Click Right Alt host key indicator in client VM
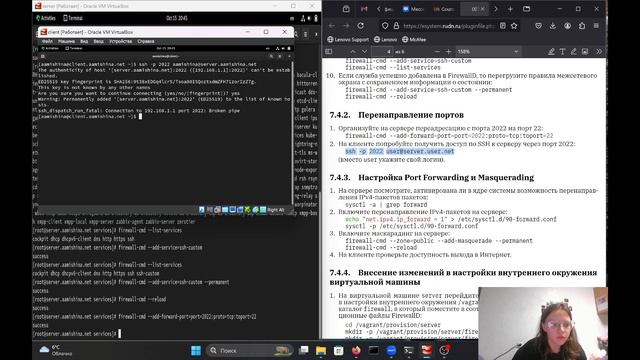 pos(276,210)
